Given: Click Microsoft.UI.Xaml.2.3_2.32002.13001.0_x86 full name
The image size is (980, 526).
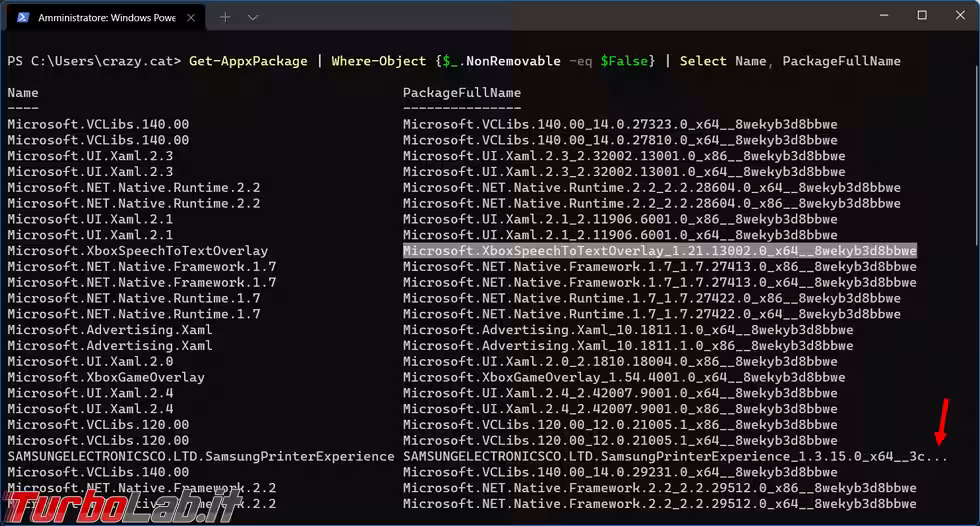Looking at the screenshot, I should click(624, 156).
